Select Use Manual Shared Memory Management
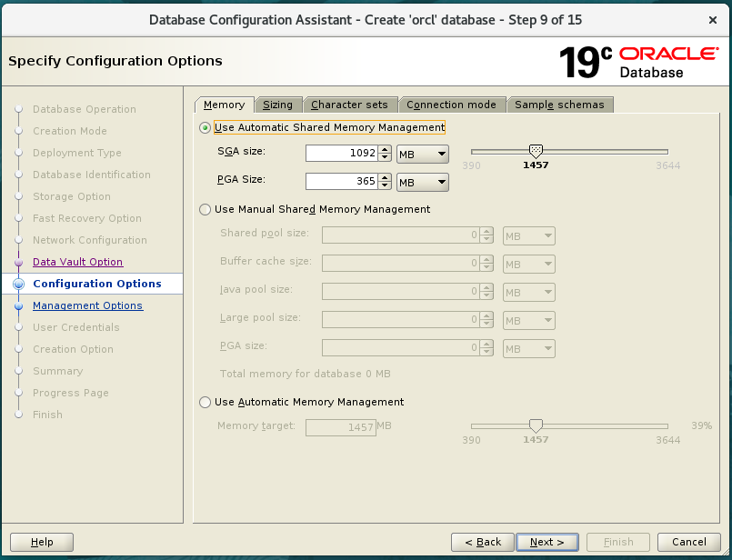The width and height of the screenshot is (732, 560). pyautogui.click(x=205, y=209)
